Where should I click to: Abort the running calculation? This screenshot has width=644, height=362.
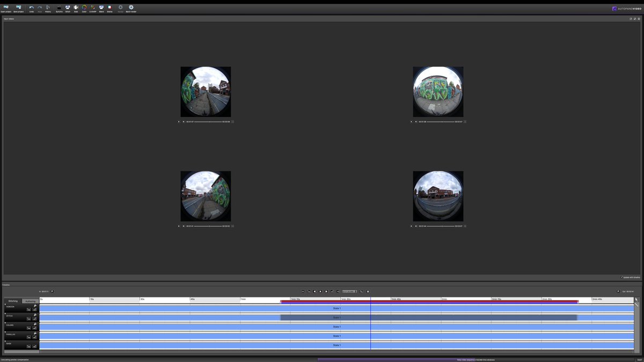[x=639, y=359]
